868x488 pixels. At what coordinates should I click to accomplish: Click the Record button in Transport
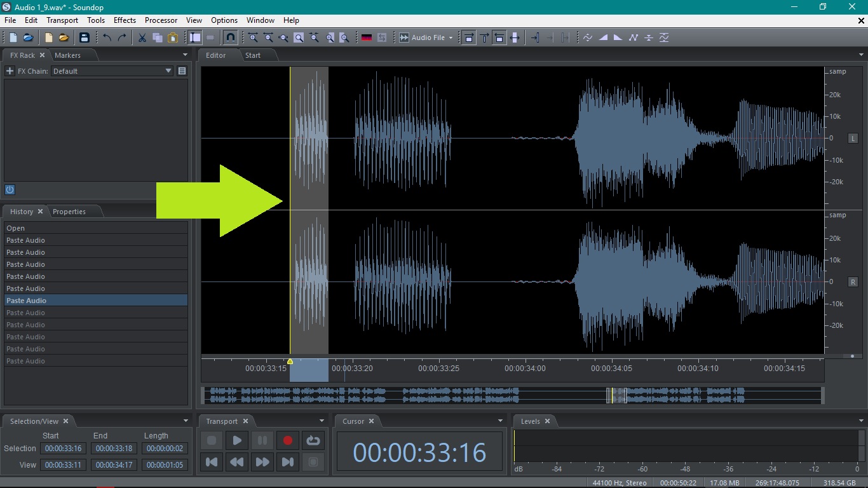pyautogui.click(x=288, y=440)
